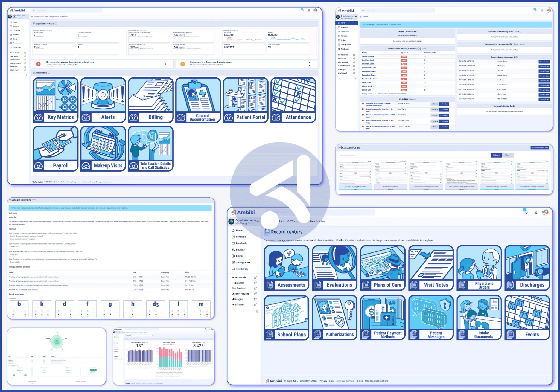Select Schedule in Record centers sidebar

[241, 237]
